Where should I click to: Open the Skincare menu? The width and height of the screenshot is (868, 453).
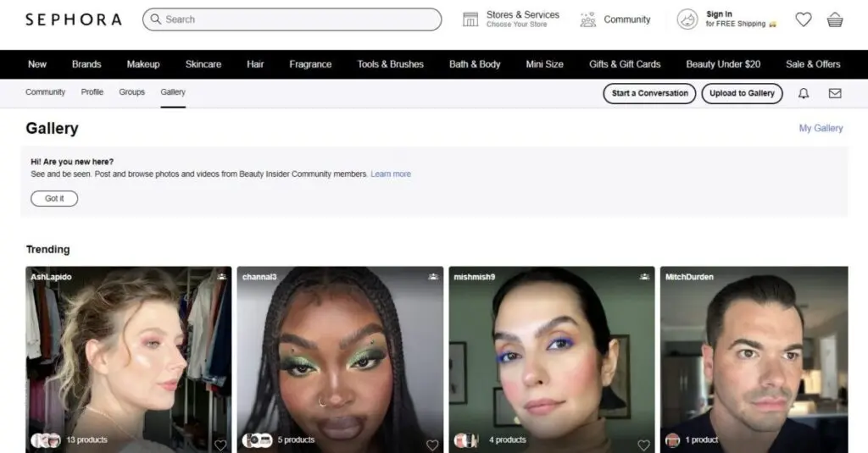click(203, 64)
